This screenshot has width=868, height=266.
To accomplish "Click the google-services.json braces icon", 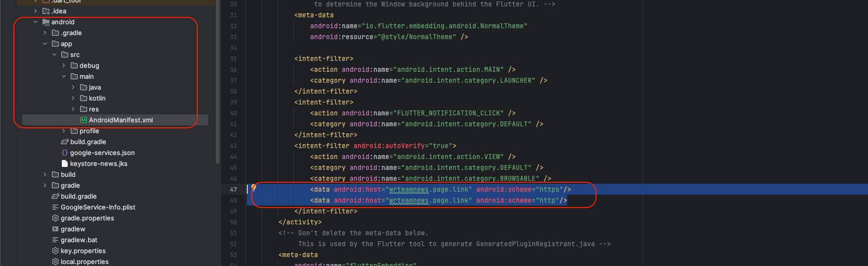I will (65, 153).
